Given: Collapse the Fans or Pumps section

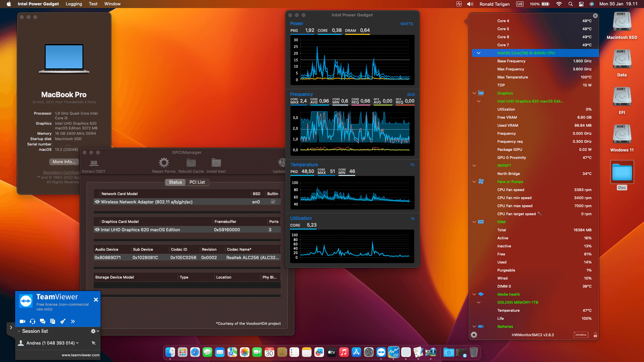Looking at the screenshot, I should point(474,182).
